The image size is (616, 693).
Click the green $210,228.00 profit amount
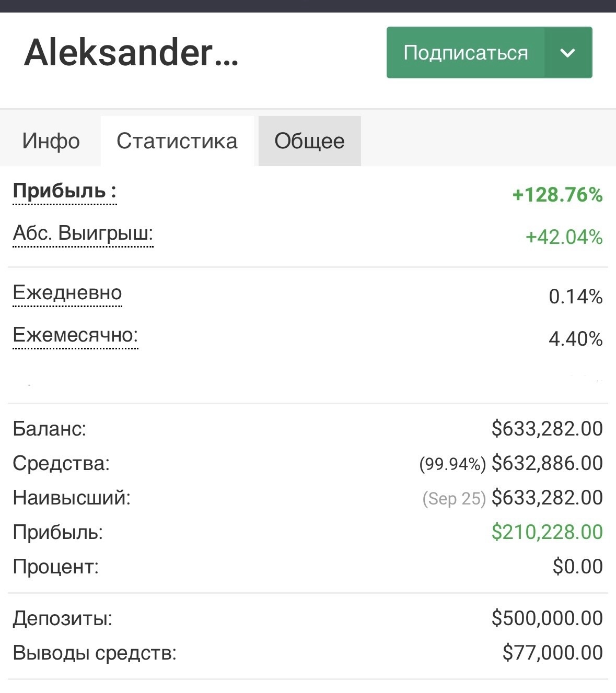[x=547, y=532]
